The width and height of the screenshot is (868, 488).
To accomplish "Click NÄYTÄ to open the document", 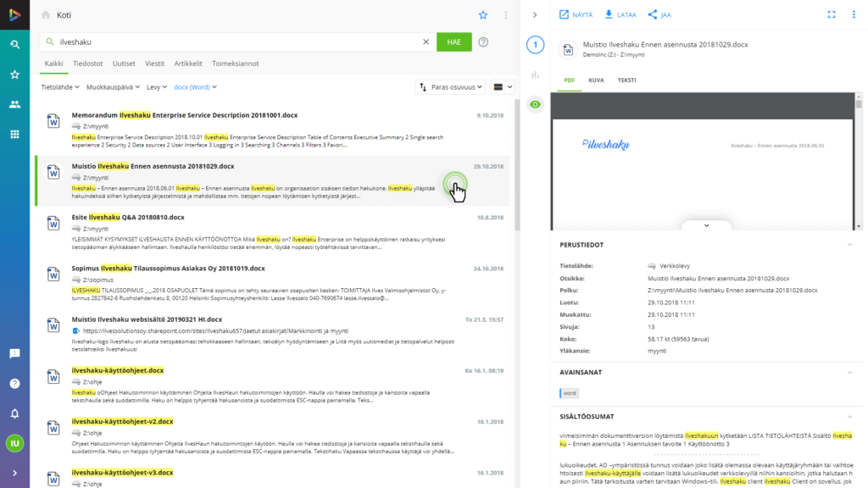I will pyautogui.click(x=576, y=15).
